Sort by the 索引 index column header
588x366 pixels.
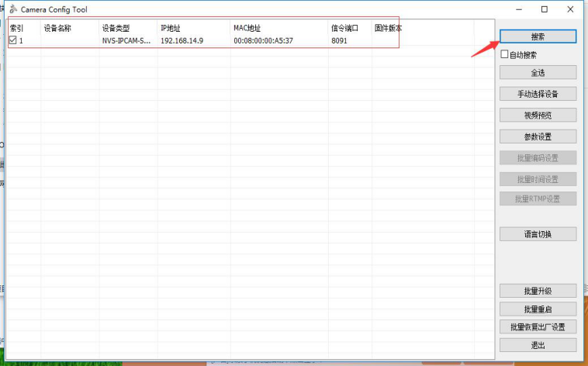pos(17,29)
